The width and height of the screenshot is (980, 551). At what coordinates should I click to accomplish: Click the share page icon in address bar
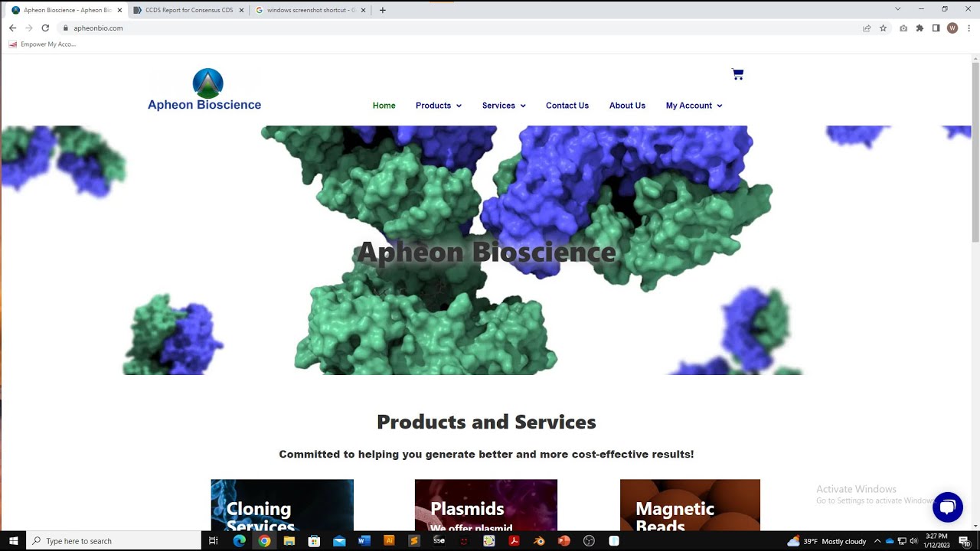pos(867,28)
